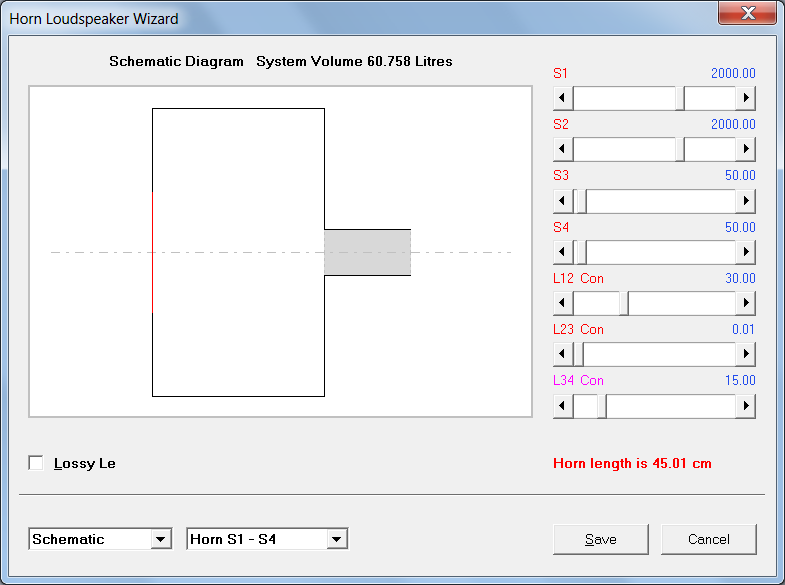
Task: Click the S2 slider thumb
Action: click(680, 149)
